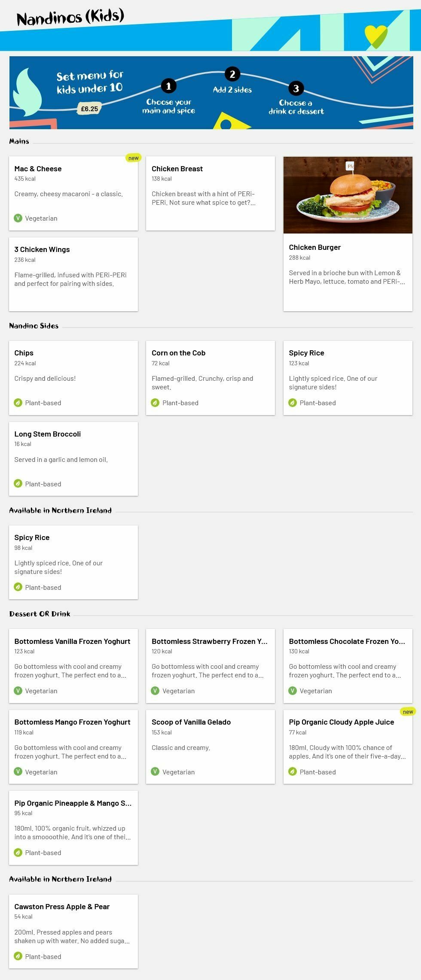Click the step 1 circle in banner
Viewport: 421px width, 980px height.
pos(168,86)
